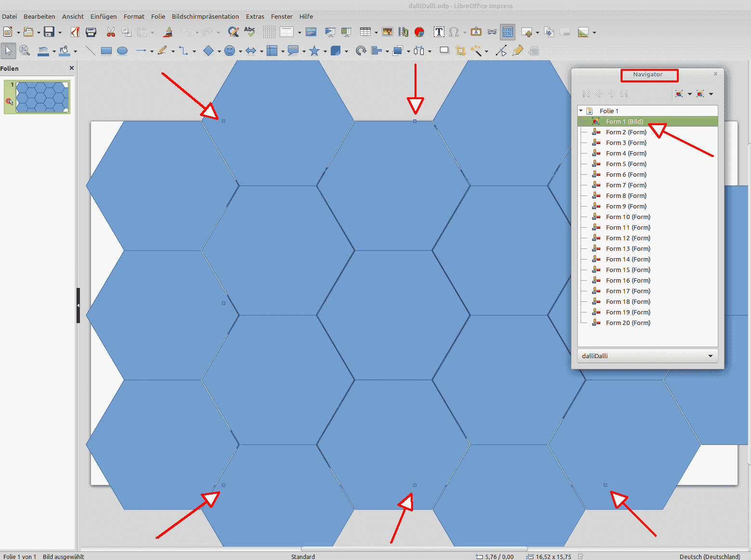
Task: Insert chart icon
Action: (x=419, y=32)
